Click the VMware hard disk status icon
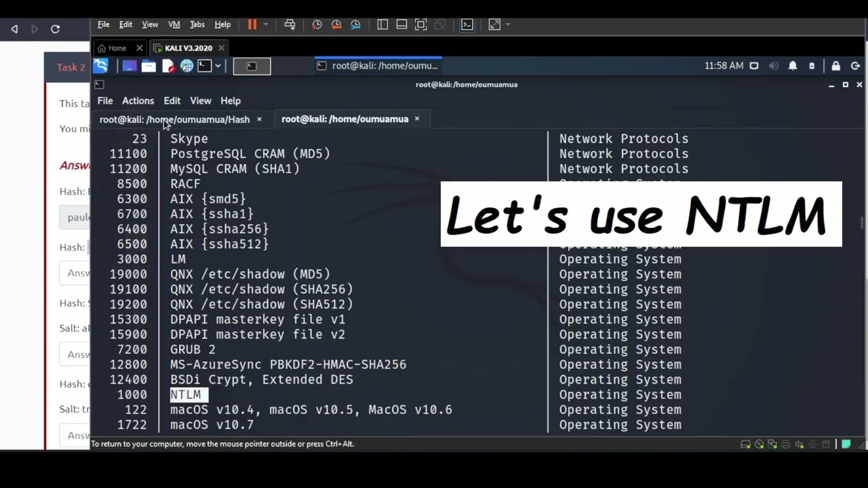Screen dimensions: 868x488 [745, 445]
